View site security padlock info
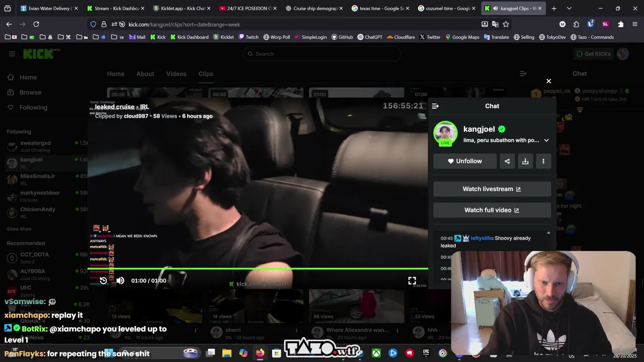This screenshot has width=644, height=362. point(104,24)
